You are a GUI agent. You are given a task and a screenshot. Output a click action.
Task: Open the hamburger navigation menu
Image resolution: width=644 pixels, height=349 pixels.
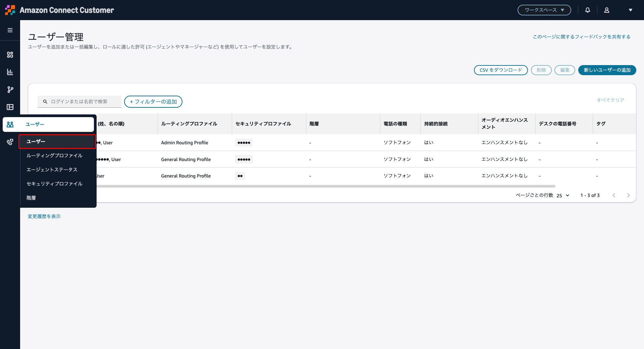coord(10,30)
